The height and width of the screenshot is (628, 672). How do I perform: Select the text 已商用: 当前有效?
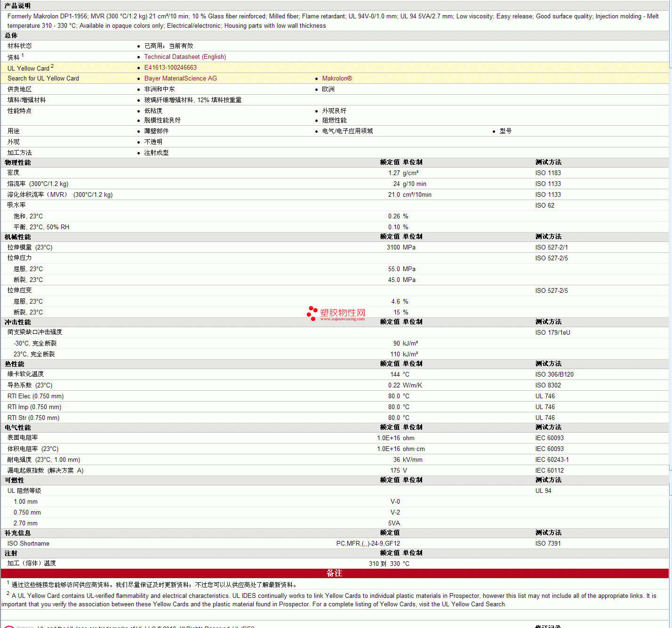pos(169,46)
